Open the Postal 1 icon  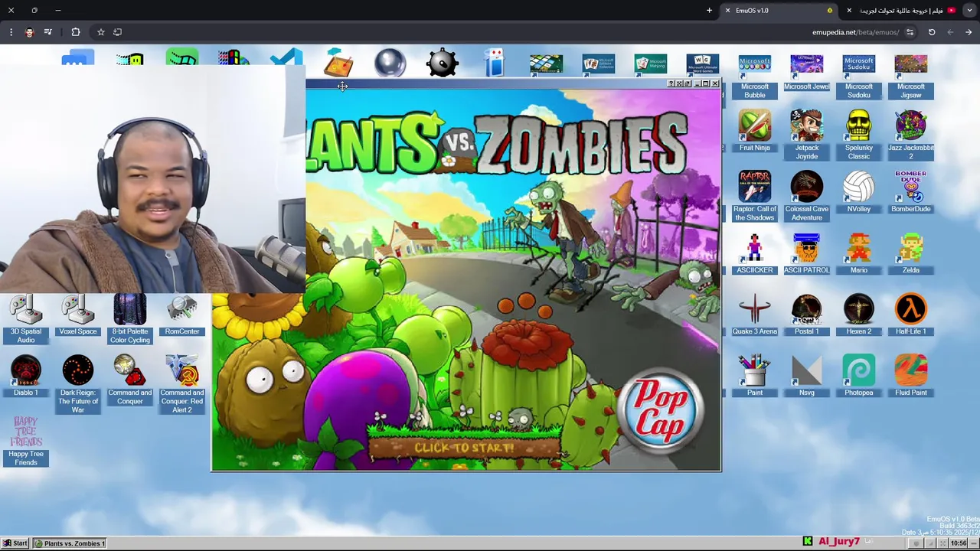pyautogui.click(x=806, y=315)
